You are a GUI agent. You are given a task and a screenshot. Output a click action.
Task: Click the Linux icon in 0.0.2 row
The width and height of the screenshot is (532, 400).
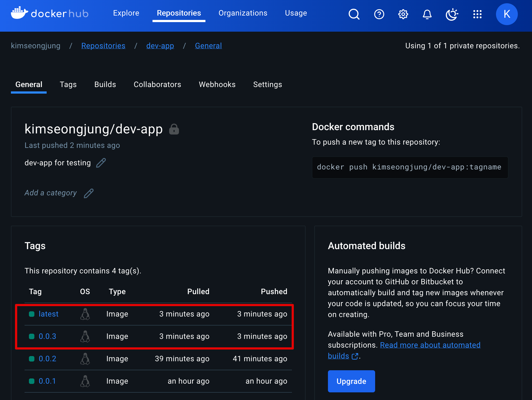pyautogui.click(x=85, y=359)
